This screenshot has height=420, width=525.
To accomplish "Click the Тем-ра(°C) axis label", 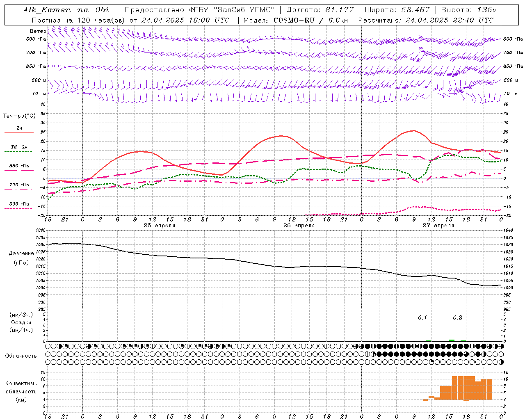I will 19,116.
